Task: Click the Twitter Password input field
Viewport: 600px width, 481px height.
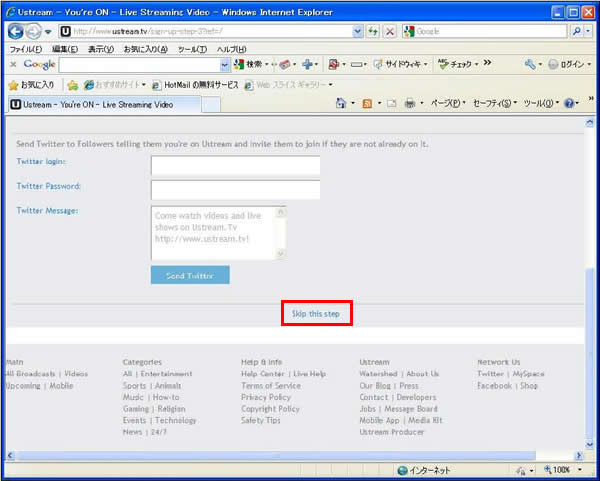Action: (235, 190)
